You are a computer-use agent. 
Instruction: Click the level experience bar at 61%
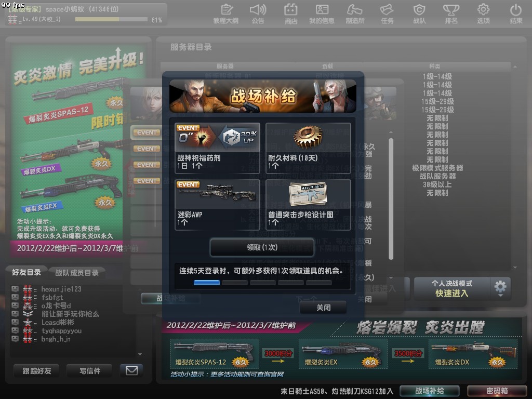coord(111,19)
